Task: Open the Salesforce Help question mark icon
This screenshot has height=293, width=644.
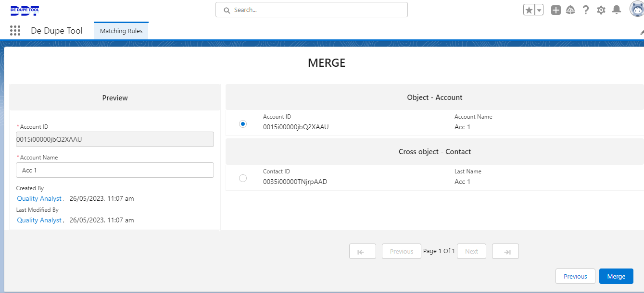Action: tap(585, 10)
